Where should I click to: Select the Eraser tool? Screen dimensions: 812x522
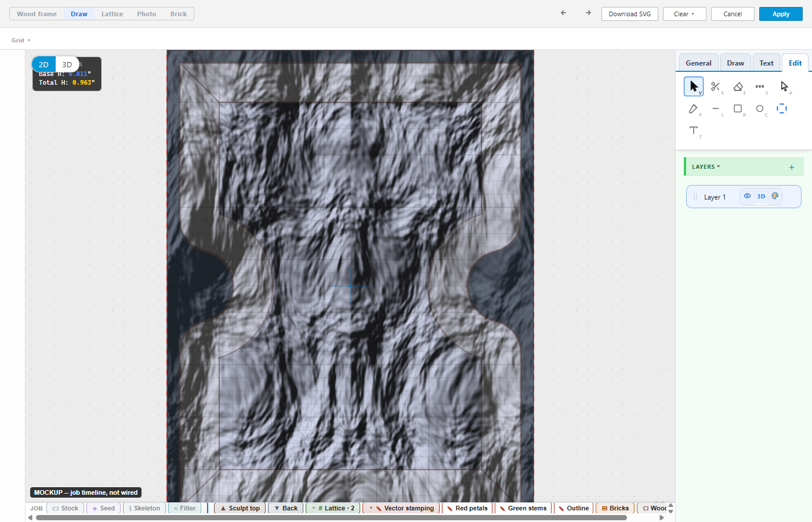(738, 86)
